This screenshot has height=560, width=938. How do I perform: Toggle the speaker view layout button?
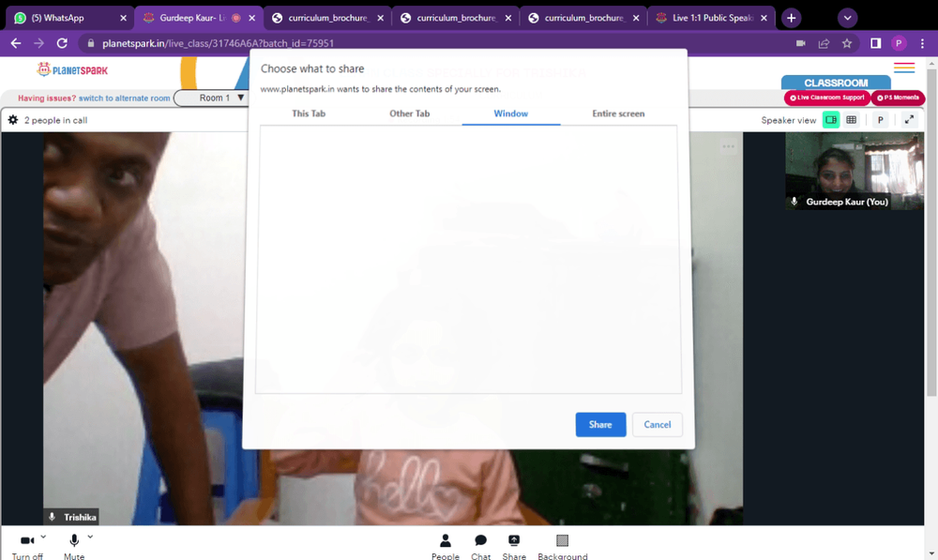pyautogui.click(x=831, y=120)
